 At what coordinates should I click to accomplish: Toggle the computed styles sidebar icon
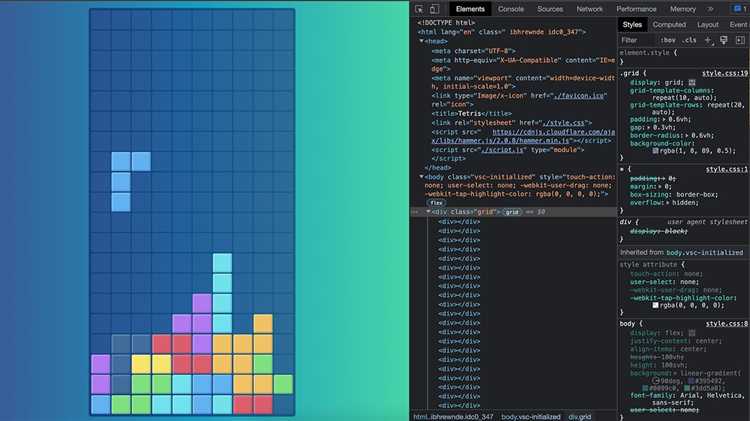click(740, 40)
